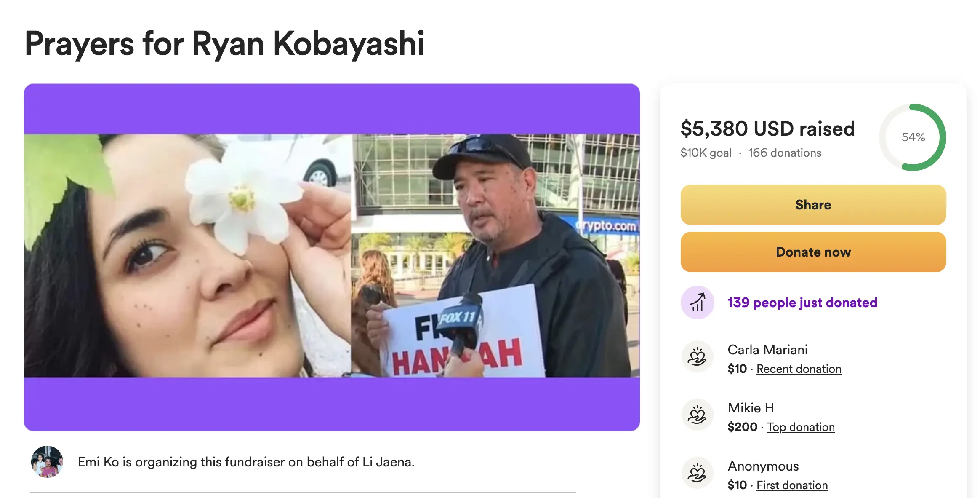Image resolution: width=980 pixels, height=498 pixels.
Task: Click the $10K goal text
Action: click(x=706, y=153)
